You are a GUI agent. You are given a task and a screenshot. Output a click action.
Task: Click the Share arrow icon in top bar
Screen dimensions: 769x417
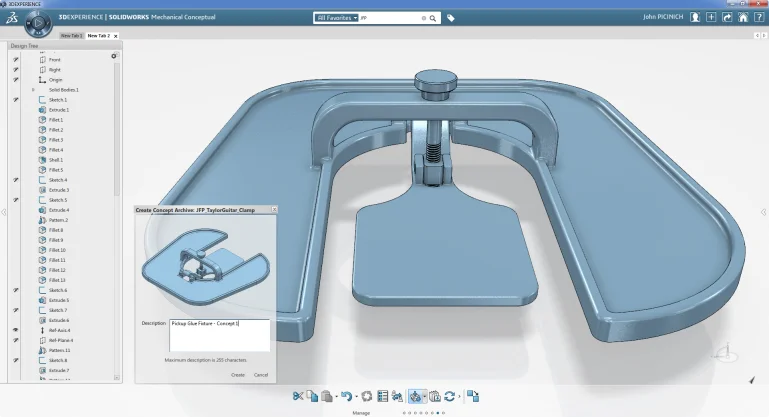point(727,17)
